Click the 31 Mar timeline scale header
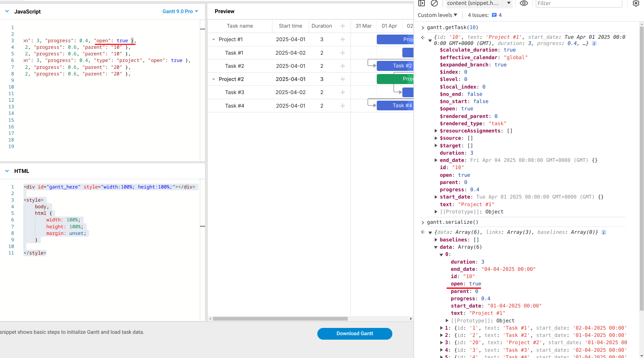644x358 pixels. [364, 26]
